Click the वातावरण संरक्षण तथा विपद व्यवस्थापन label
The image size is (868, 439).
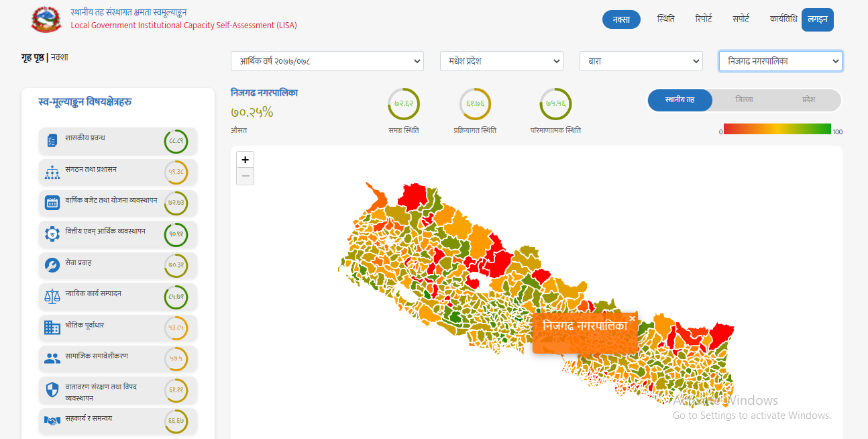[101, 392]
